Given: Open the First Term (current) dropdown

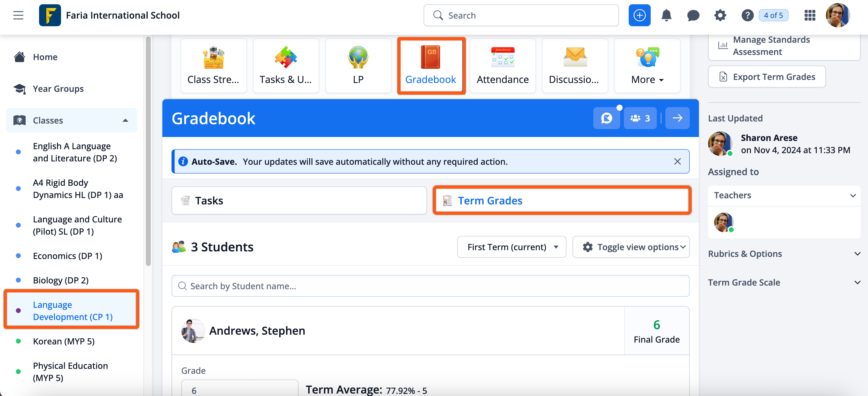Looking at the screenshot, I should 511,247.
